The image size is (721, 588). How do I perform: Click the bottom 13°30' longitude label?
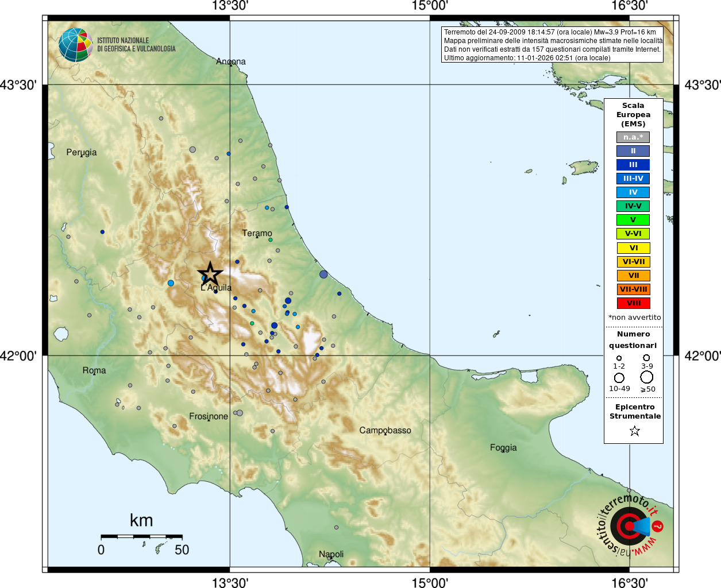230,582
